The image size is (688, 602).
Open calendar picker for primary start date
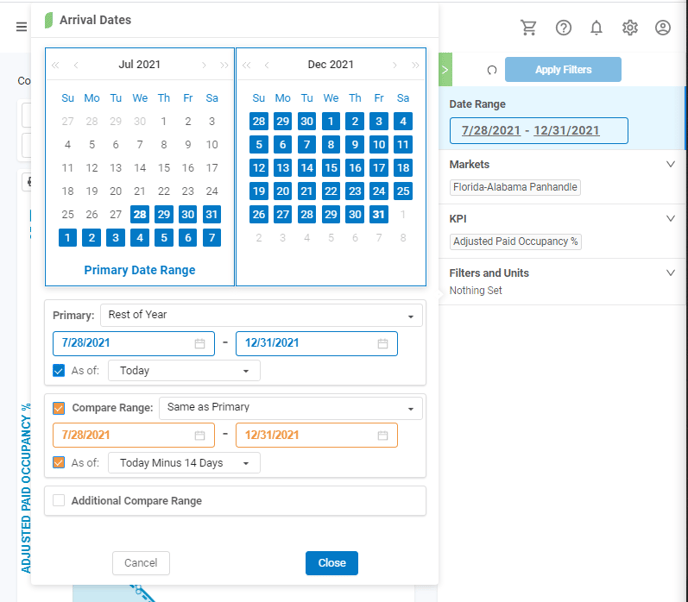click(x=200, y=344)
